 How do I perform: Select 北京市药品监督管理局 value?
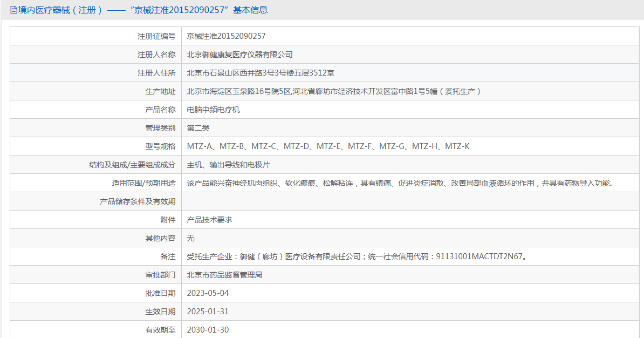pos(225,275)
